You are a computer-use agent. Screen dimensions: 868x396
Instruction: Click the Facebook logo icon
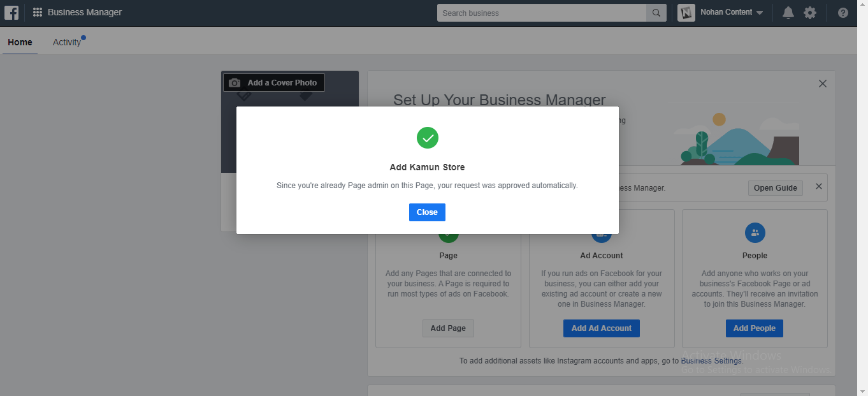(x=11, y=12)
